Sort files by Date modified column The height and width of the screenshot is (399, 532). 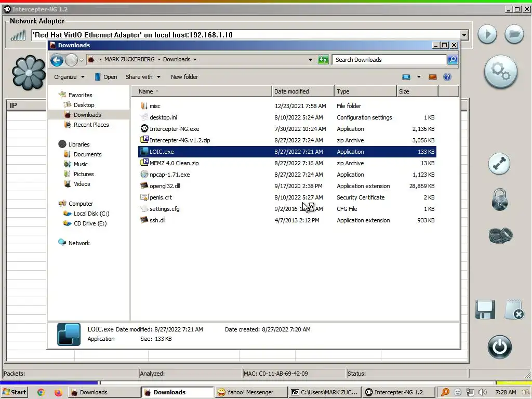[x=303, y=91]
